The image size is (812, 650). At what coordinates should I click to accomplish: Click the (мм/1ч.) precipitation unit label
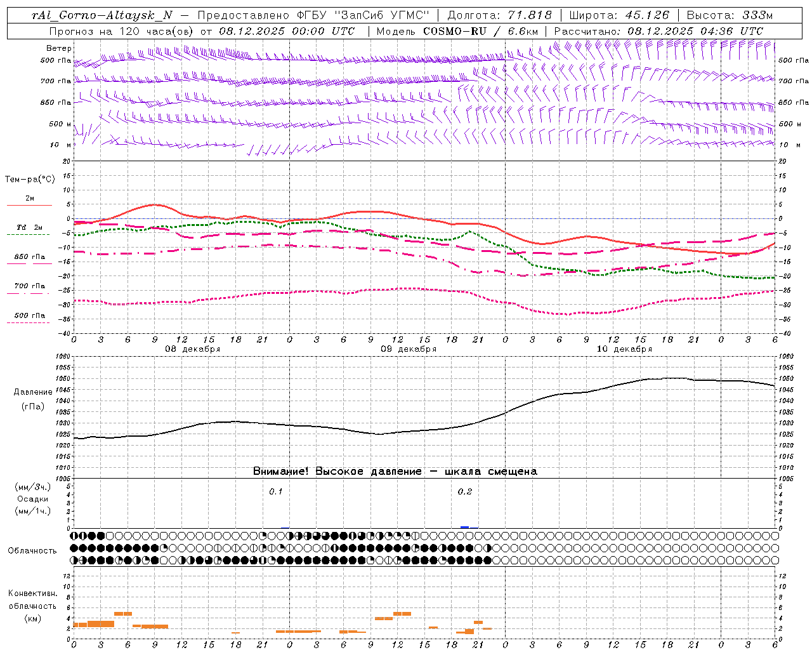33,511
